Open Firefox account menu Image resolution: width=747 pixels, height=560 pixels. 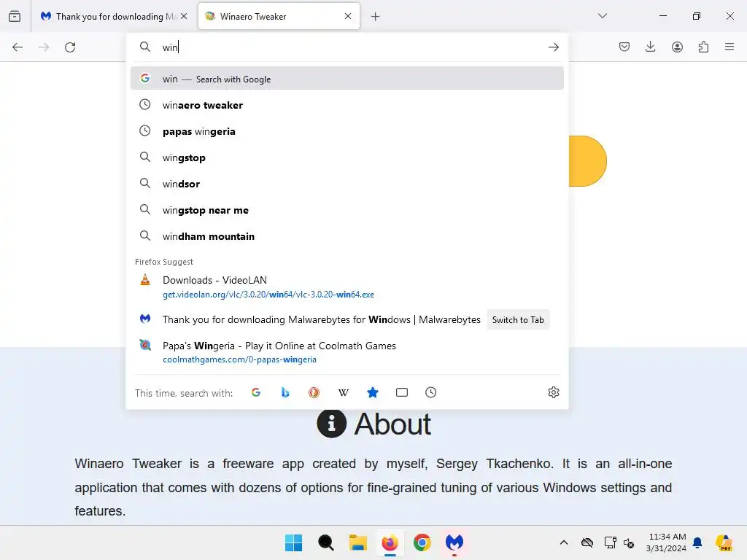tap(677, 47)
